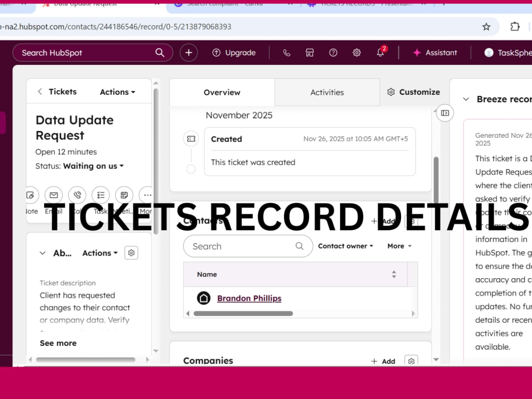The width and height of the screenshot is (532, 399).
Task: Collapse the About section chevron
Action: (43, 253)
